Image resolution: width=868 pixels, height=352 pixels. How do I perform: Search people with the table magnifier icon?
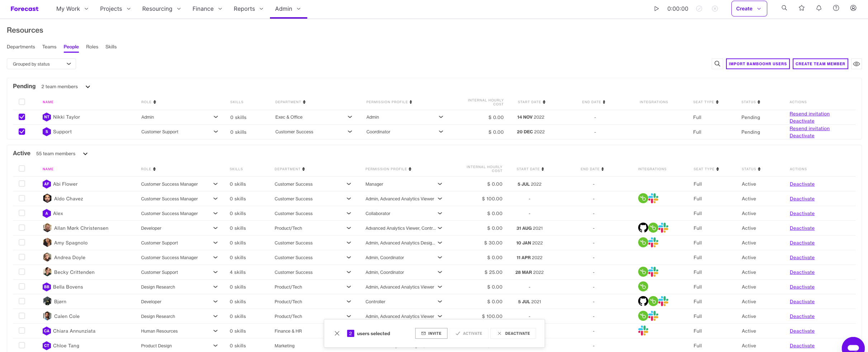pos(717,64)
